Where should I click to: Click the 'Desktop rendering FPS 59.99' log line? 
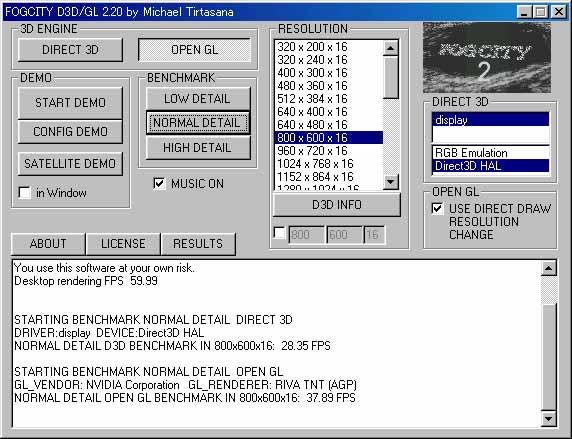click(86, 281)
